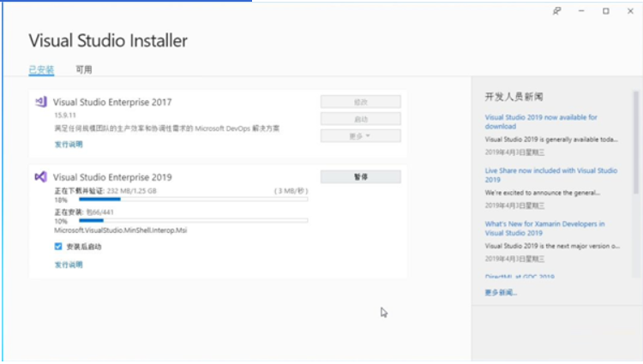Open 'Visual Studio 2019 now available for download' news
This screenshot has height=364, width=643.
click(541, 122)
